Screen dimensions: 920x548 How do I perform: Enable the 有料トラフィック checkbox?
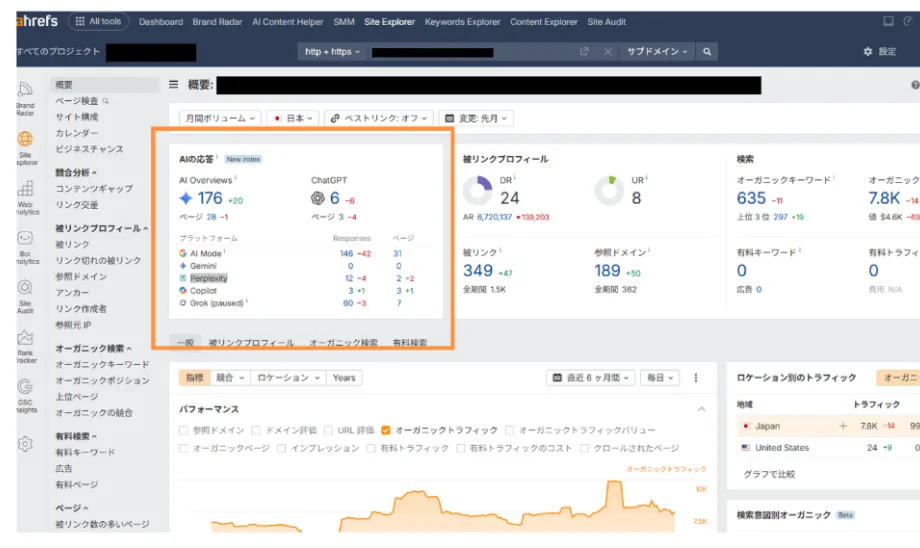[x=371, y=448]
